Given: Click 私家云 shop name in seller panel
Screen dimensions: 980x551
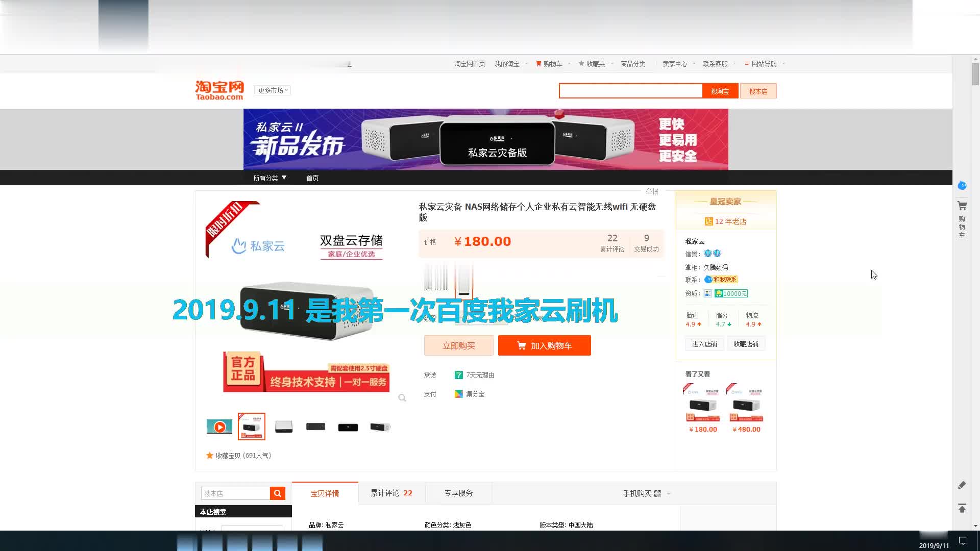Looking at the screenshot, I should click(x=695, y=241).
